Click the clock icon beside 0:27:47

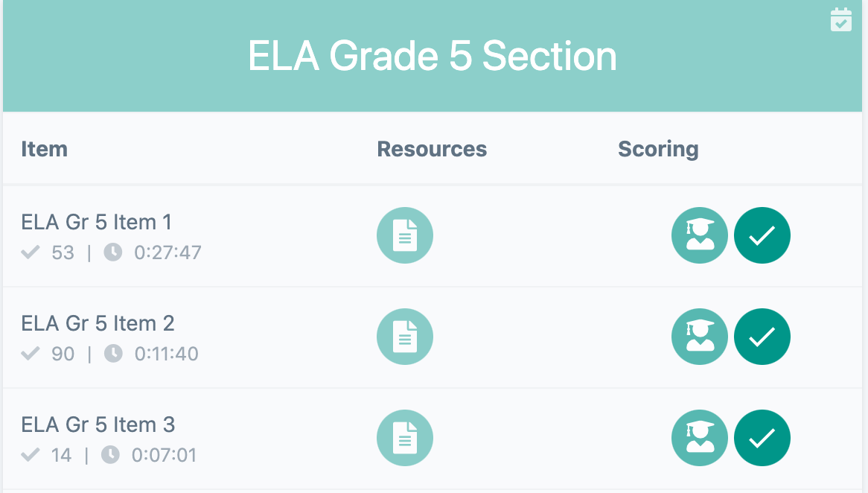[x=113, y=252]
